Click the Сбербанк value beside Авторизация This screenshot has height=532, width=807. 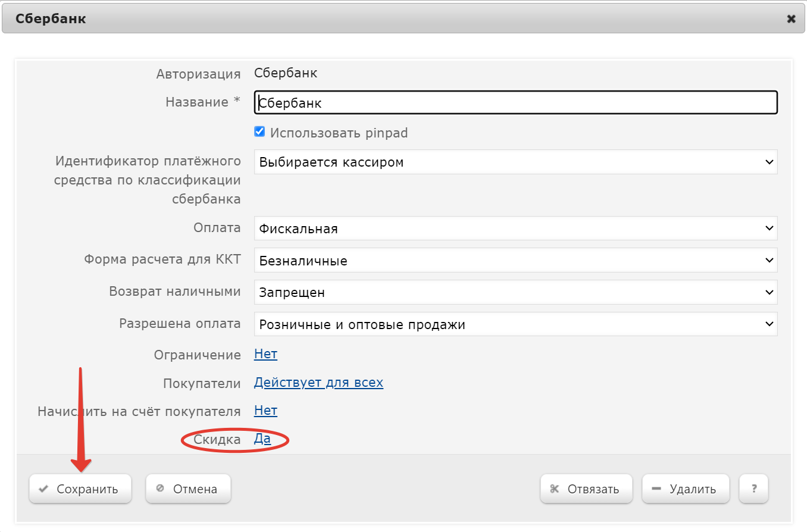pyautogui.click(x=286, y=74)
